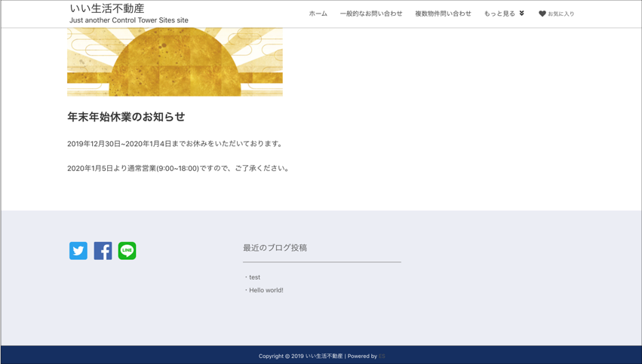Open the Twitter social link icon

[x=78, y=250]
